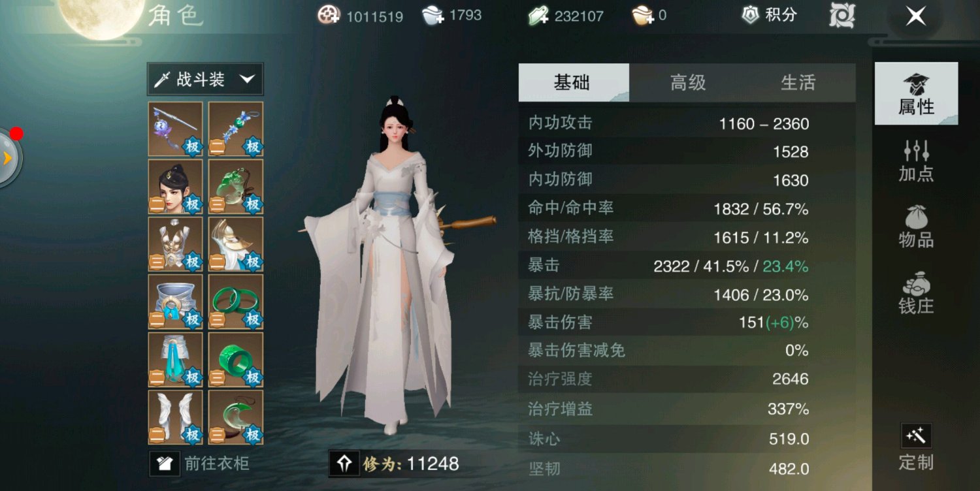Expand the 战斗装 outfit dropdown
Viewport: 980px width, 491px height.
pos(205,80)
